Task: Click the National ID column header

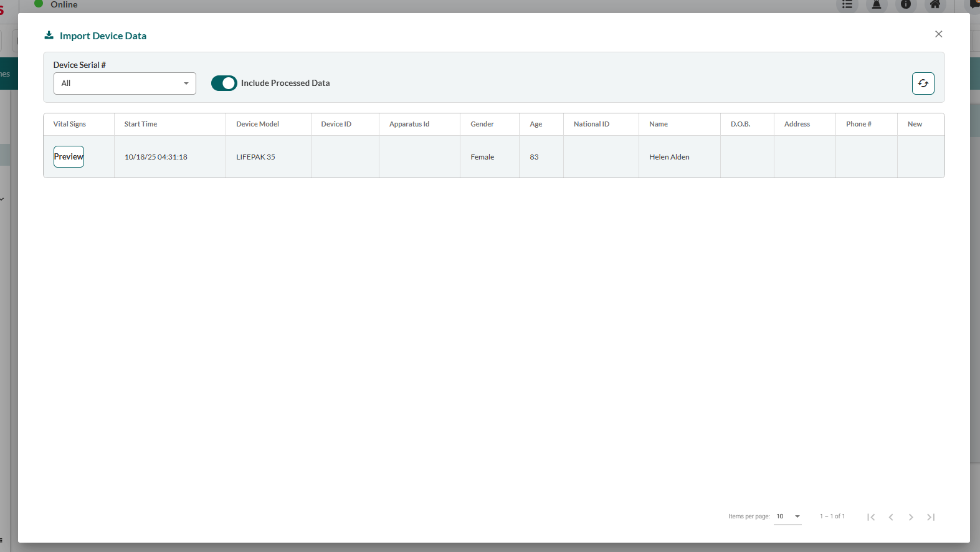Action: pos(591,124)
